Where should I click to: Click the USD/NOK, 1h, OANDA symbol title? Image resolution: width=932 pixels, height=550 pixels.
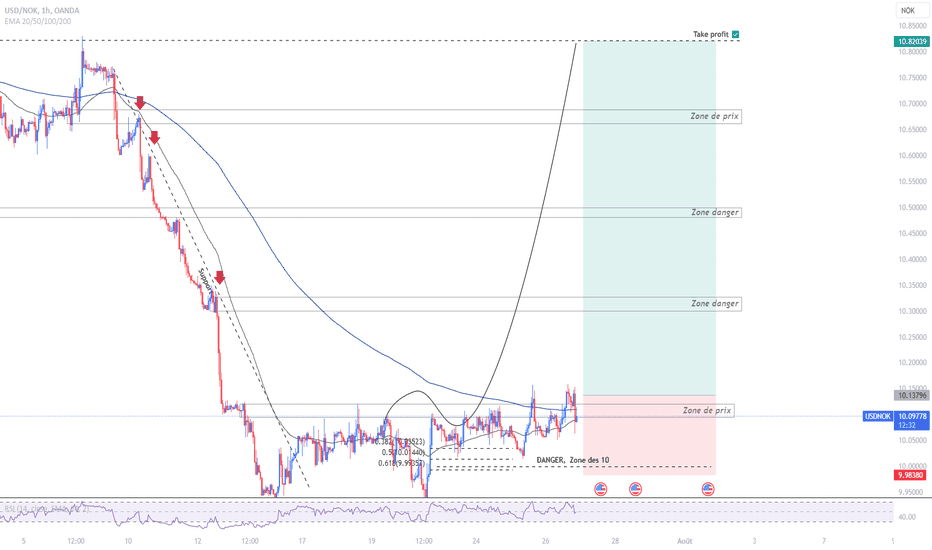pyautogui.click(x=42, y=10)
